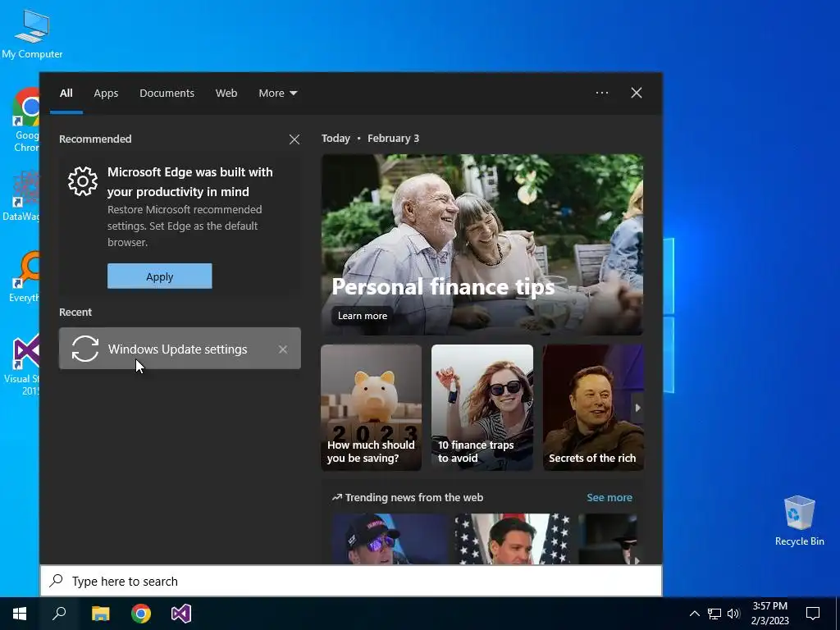Open the taskbar clock and date

[769, 614]
